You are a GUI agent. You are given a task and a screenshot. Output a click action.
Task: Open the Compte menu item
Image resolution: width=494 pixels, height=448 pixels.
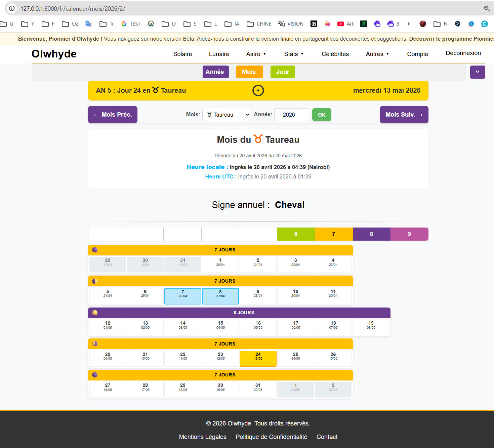coord(417,54)
